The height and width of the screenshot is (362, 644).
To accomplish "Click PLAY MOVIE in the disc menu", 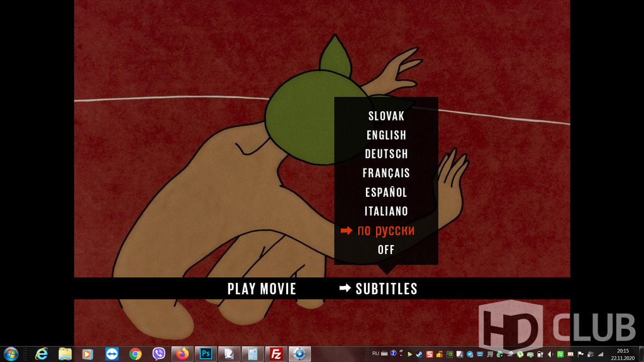I will point(262,289).
